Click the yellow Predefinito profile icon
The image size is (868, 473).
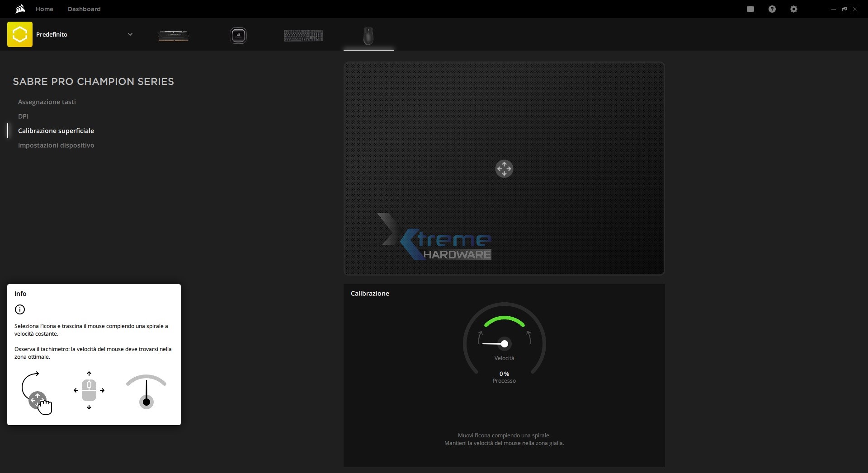coord(20,34)
